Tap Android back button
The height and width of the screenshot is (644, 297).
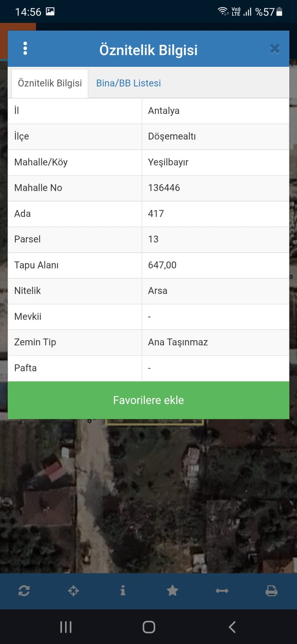[232, 627]
